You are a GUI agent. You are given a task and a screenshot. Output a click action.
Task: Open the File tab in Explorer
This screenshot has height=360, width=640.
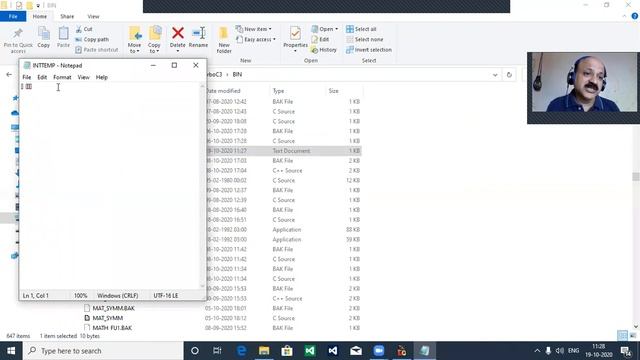[x=13, y=16]
